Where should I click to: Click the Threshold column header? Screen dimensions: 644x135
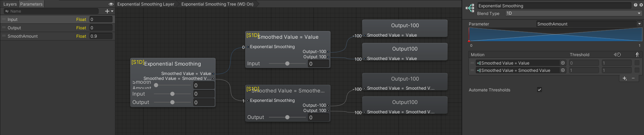tap(580, 54)
